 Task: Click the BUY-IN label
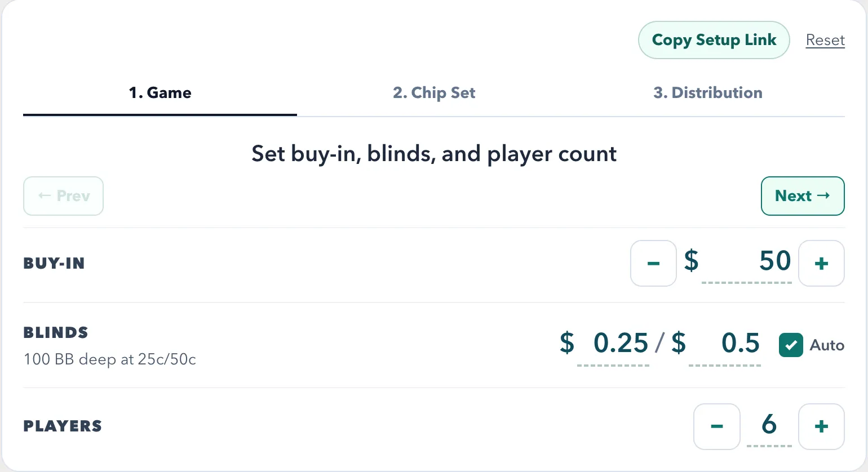[x=54, y=264]
